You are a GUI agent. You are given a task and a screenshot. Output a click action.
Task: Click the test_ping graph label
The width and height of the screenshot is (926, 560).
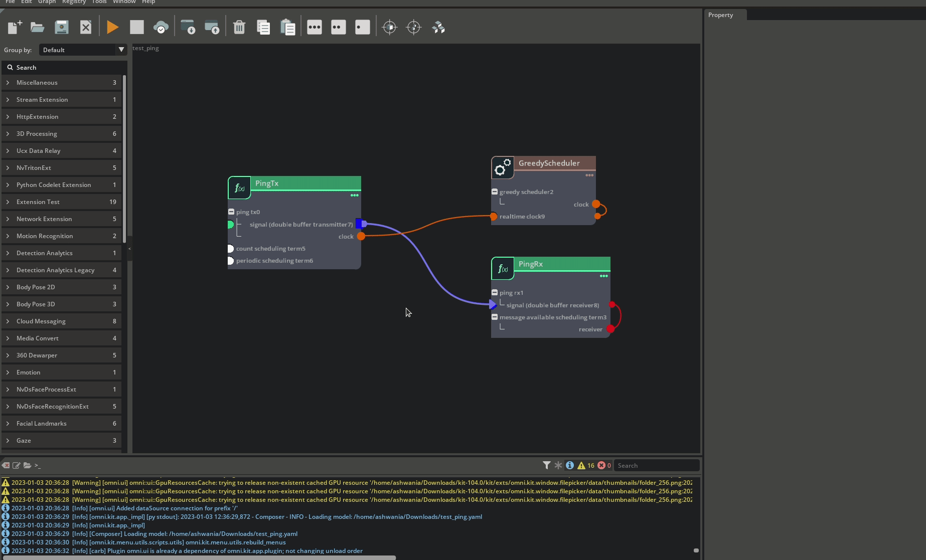(145, 48)
